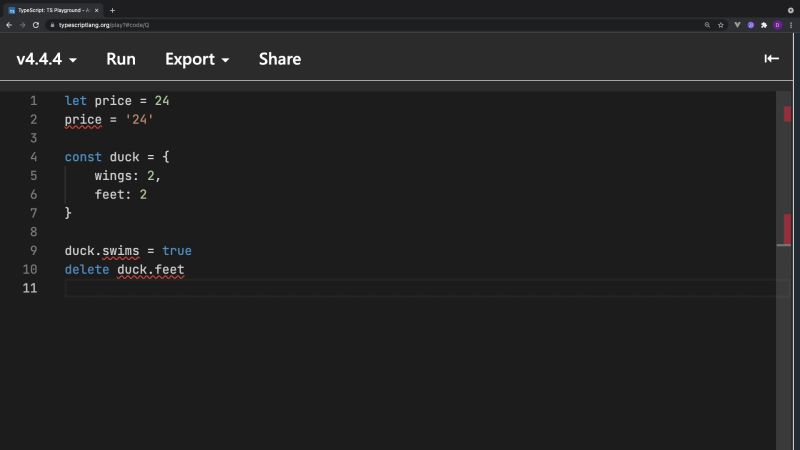Bookmark this page with the star icon

[x=721, y=24]
